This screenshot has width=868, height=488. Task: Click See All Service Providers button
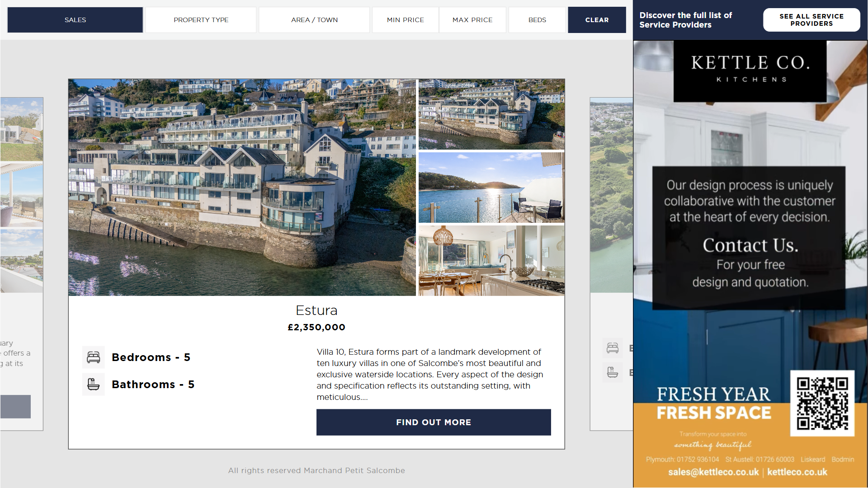pos(811,20)
